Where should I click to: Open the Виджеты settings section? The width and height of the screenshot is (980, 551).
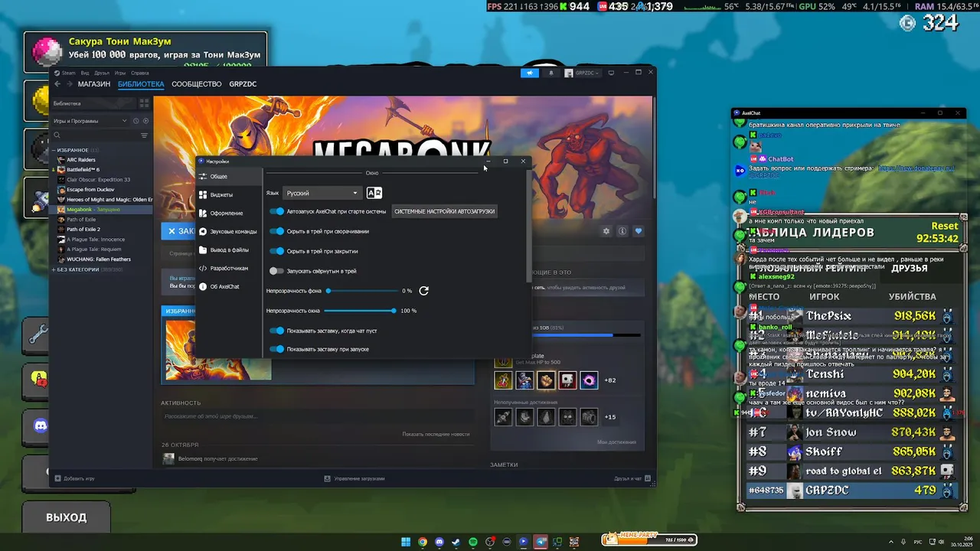(229, 194)
